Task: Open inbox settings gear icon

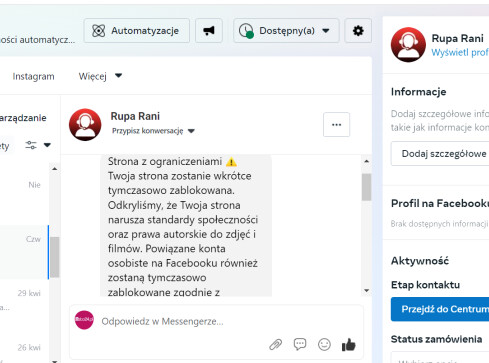Action: pyautogui.click(x=358, y=31)
